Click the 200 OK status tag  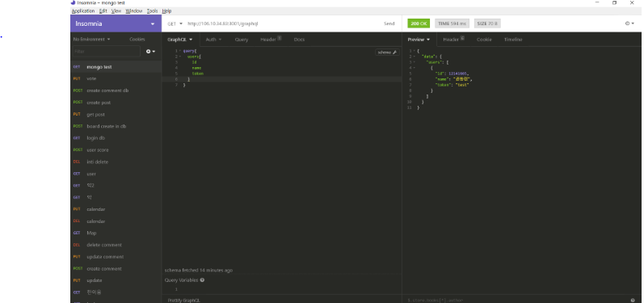(419, 23)
